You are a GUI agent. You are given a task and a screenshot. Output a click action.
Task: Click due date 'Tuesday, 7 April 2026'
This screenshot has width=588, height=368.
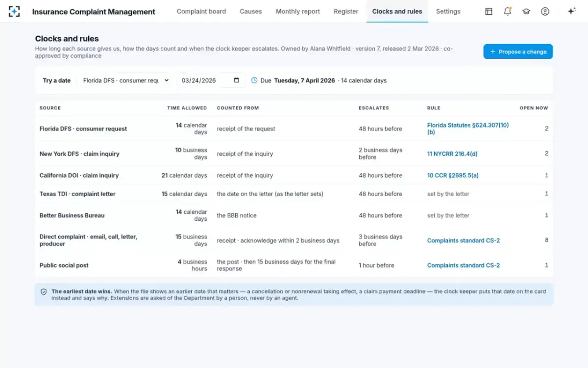coord(304,80)
